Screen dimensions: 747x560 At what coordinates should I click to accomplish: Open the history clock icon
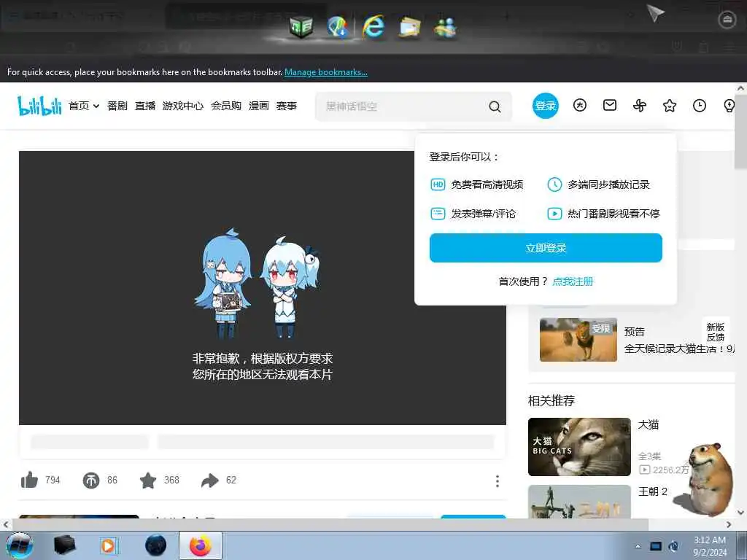pyautogui.click(x=700, y=105)
